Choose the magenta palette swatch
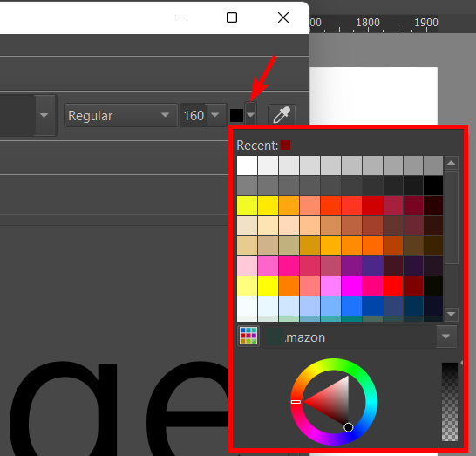 [x=351, y=286]
